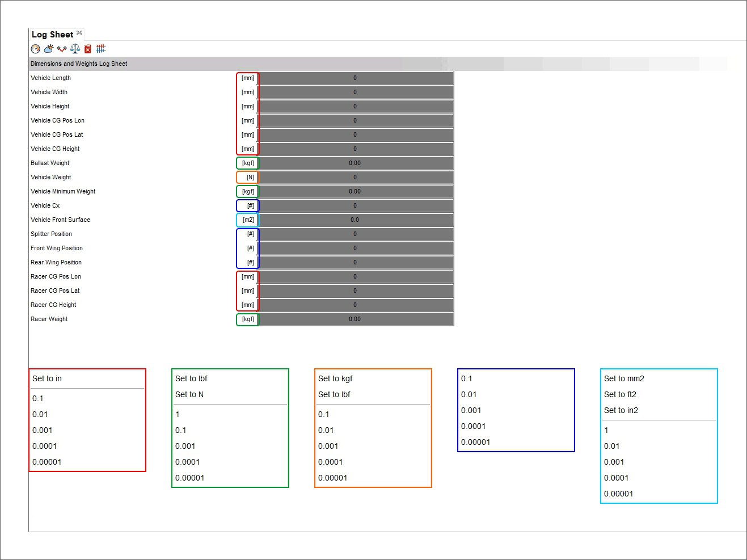The width and height of the screenshot is (747, 560).
Task: Open the engine pistons log sheet icon
Action: point(62,49)
